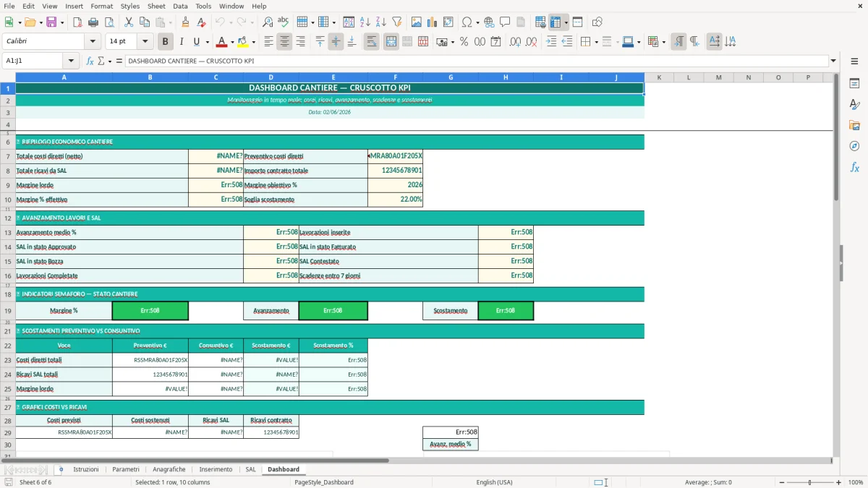Open the sidebar Properties deck

click(854, 84)
